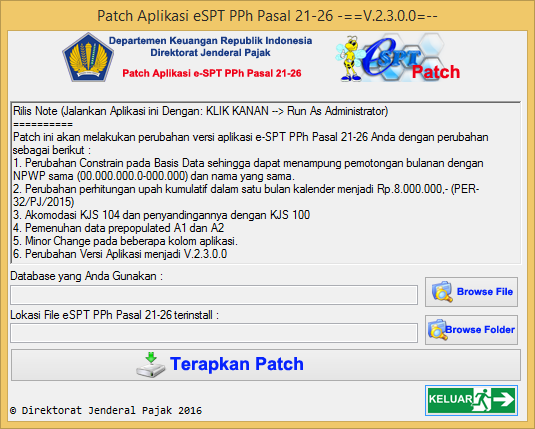Viewport: 535px width, 429px height.
Task: Click red 'Patch Aplikasi e-SPT PPh Pasal 21-26' text
Action: (212, 73)
